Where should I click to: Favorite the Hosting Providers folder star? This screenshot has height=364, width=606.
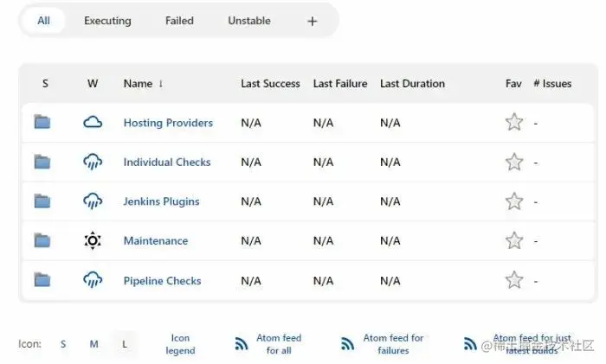pyautogui.click(x=514, y=122)
